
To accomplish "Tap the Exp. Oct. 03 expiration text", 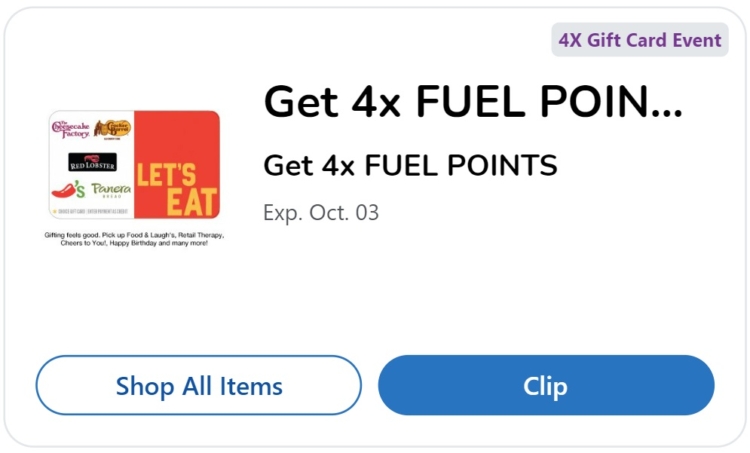I will [x=321, y=213].
